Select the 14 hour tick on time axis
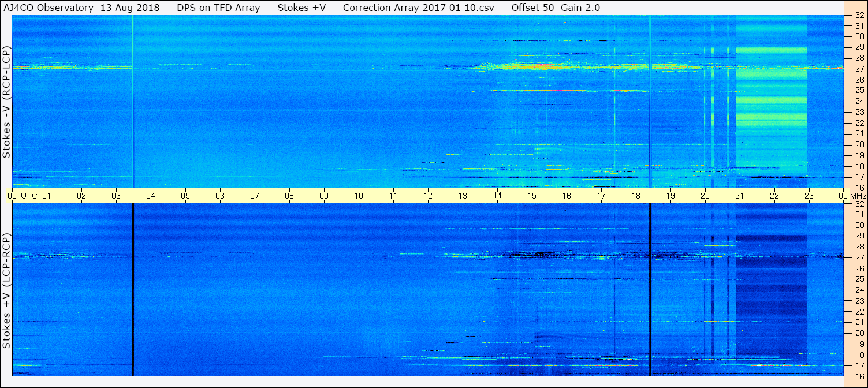868x388 pixels. 497,196
